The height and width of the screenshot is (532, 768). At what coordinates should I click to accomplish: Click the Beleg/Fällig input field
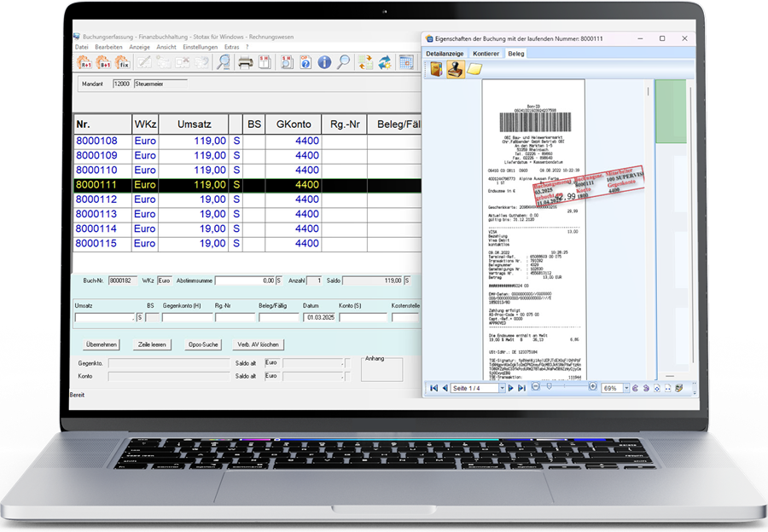pos(279,318)
